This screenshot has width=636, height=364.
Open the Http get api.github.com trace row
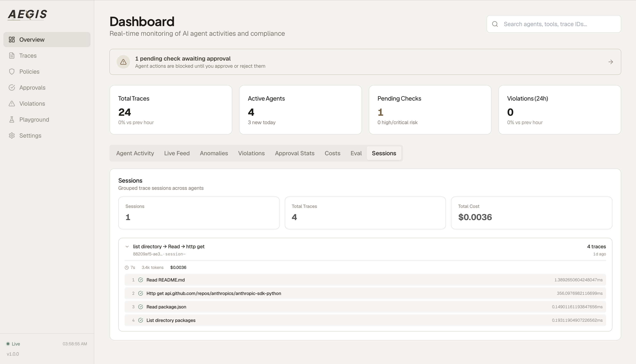(x=213, y=293)
